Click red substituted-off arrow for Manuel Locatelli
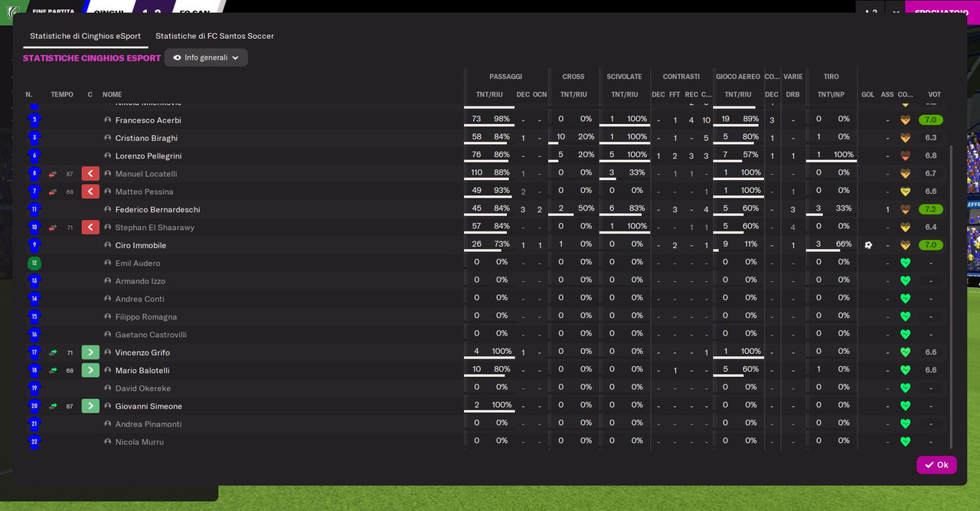The width and height of the screenshot is (980, 511). coord(90,174)
